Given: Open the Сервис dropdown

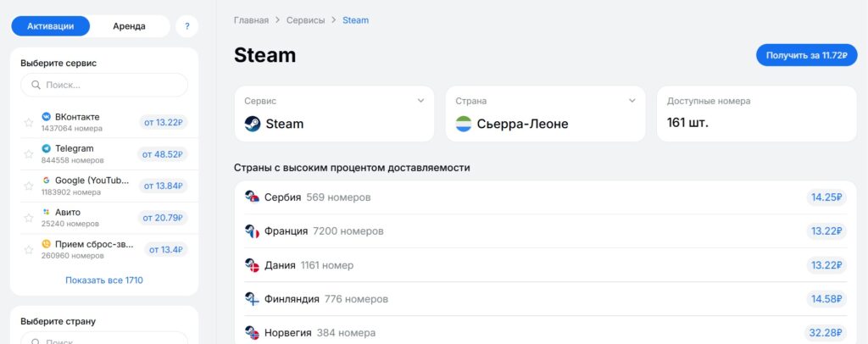Looking at the screenshot, I should [x=334, y=114].
